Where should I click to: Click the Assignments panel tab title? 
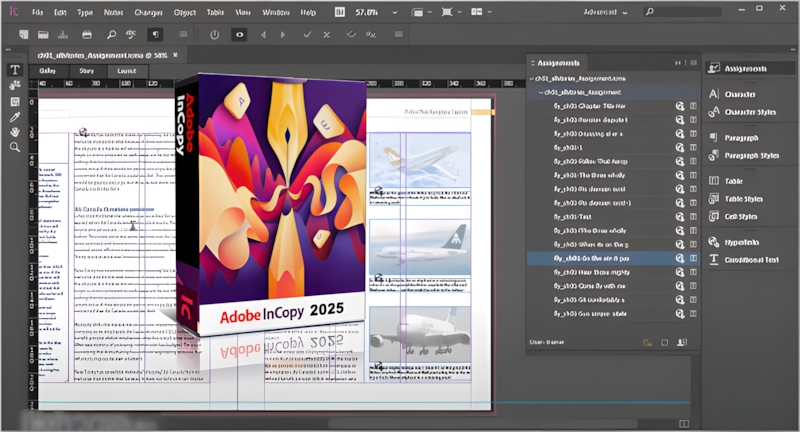click(x=559, y=63)
